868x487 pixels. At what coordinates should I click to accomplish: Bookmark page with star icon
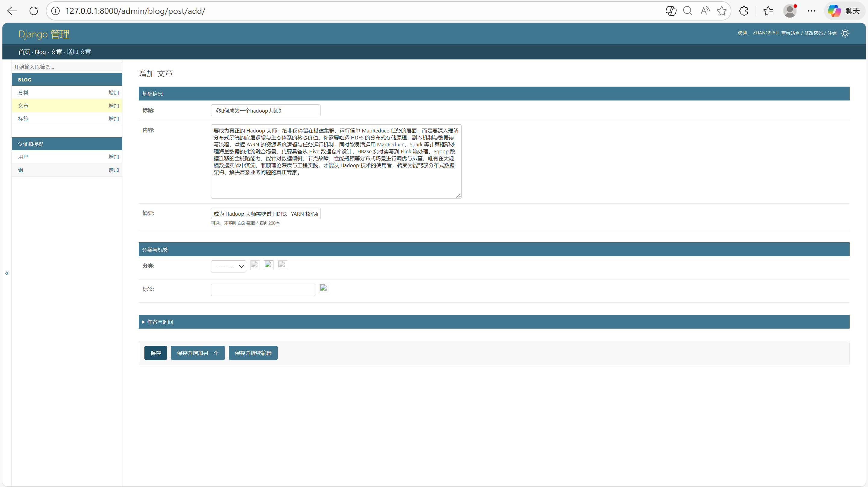[721, 11]
